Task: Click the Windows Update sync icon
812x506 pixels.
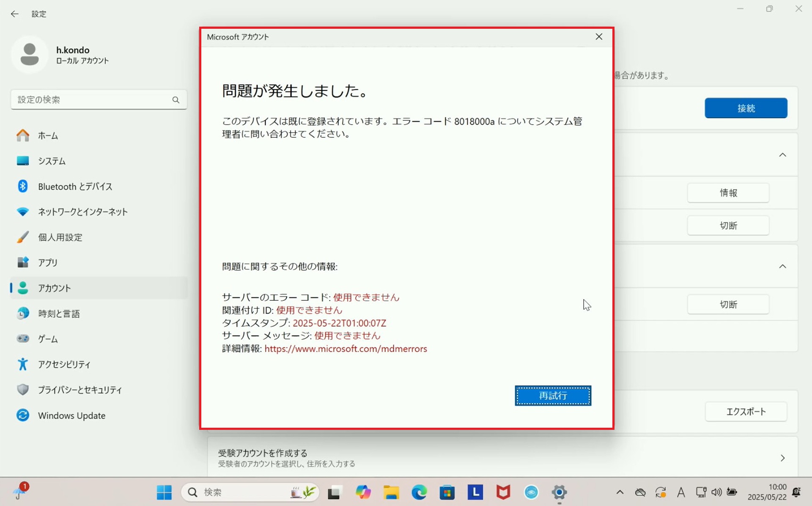Action: (23, 415)
